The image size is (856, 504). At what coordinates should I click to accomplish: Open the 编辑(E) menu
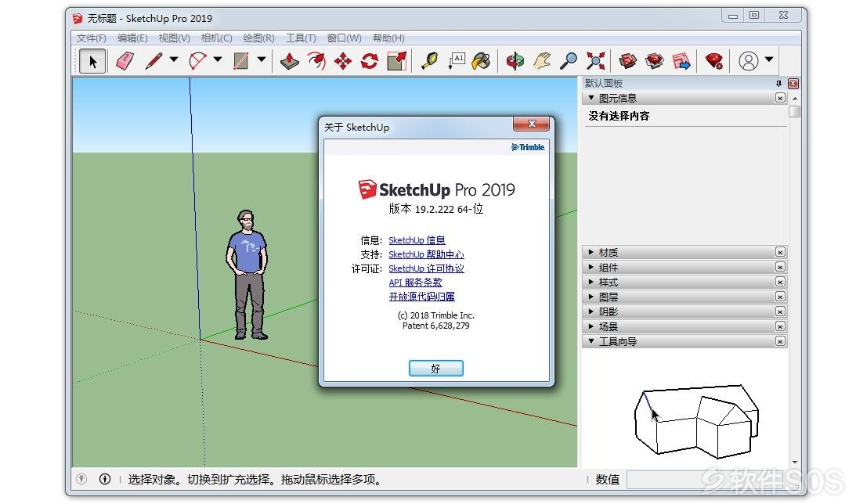click(x=132, y=38)
